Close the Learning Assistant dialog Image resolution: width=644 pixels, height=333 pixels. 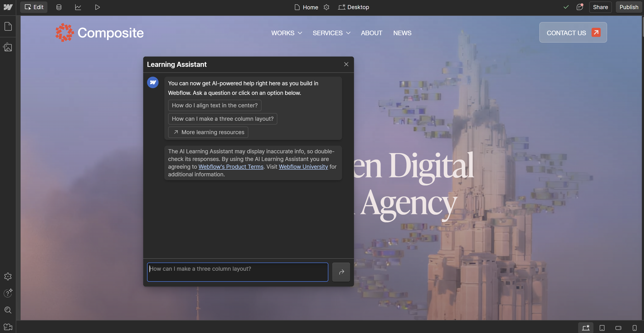click(x=346, y=64)
